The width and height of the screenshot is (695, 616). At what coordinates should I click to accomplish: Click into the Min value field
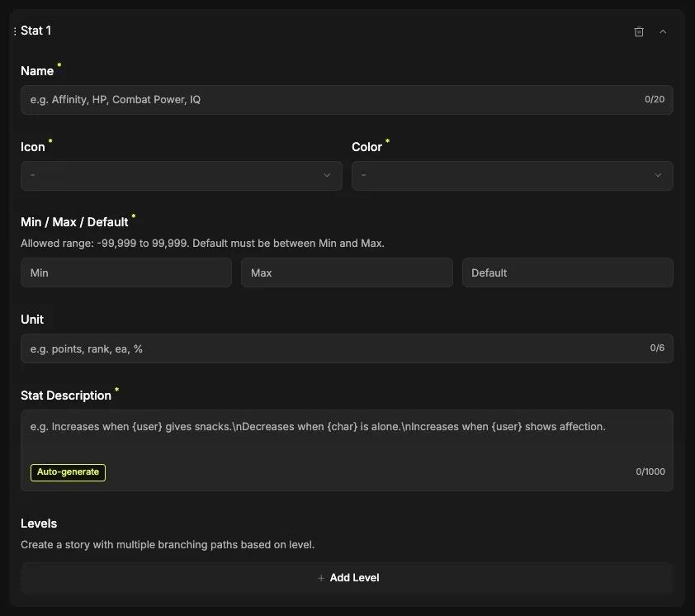126,272
